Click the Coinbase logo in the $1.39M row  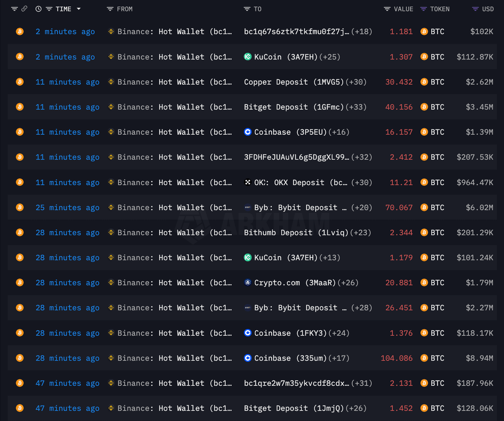pos(248,132)
